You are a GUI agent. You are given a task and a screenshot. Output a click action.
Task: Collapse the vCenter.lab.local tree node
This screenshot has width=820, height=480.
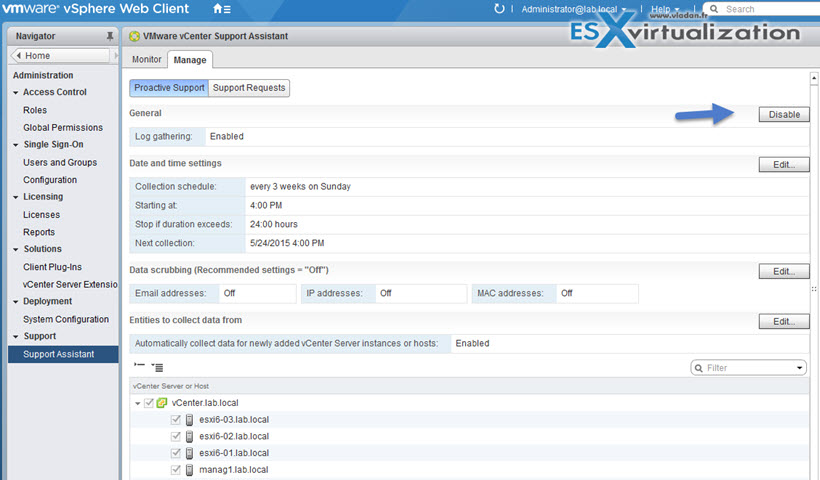138,403
